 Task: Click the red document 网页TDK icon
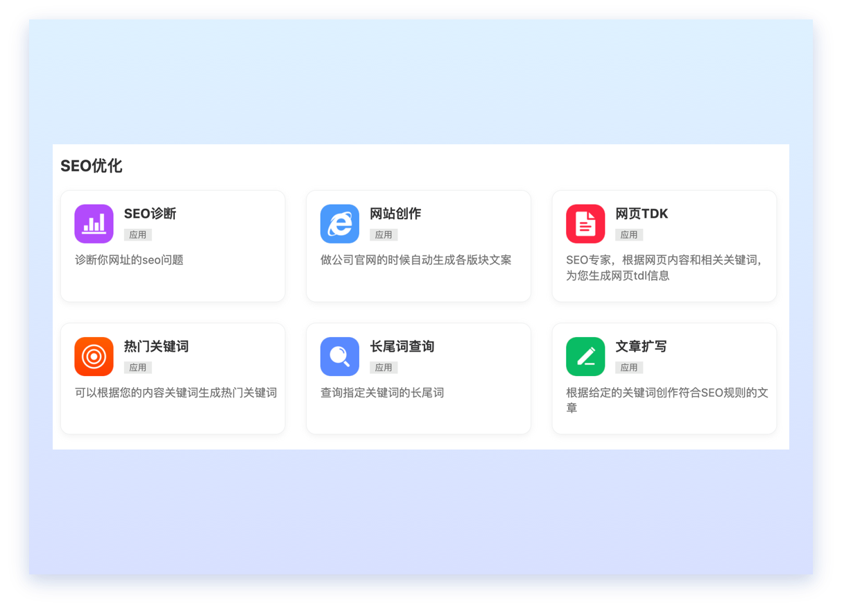(585, 224)
